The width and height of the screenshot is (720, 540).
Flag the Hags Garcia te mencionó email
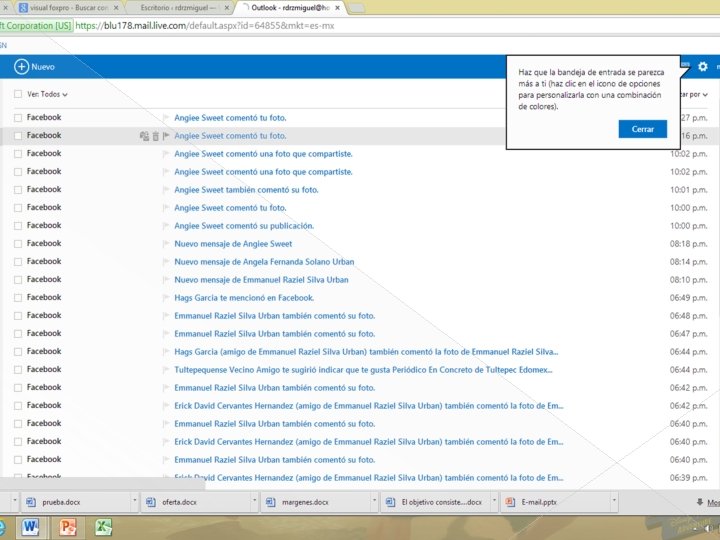[166, 298]
